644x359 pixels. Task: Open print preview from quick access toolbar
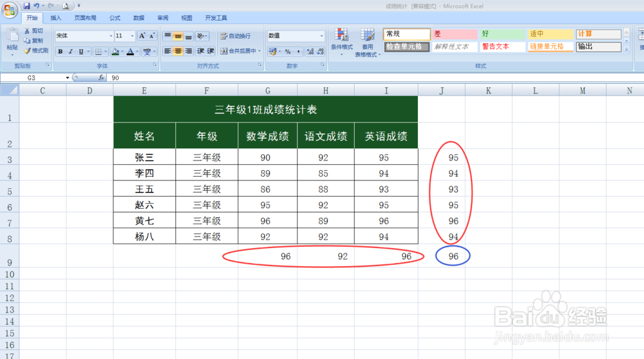tap(65, 6)
